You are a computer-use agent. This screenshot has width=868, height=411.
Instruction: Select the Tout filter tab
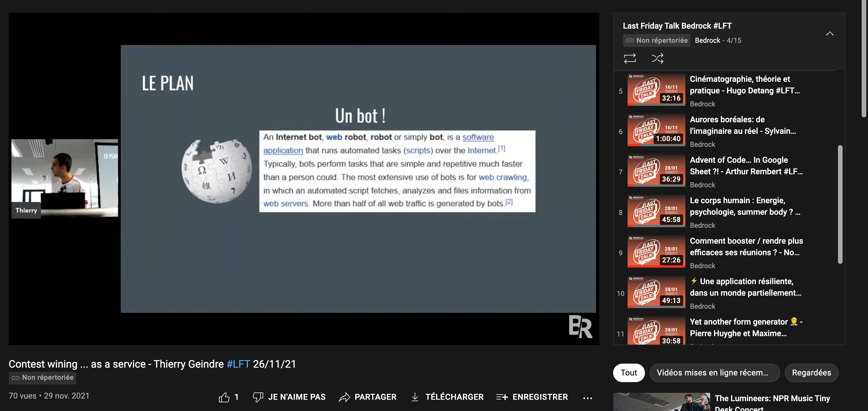point(628,372)
